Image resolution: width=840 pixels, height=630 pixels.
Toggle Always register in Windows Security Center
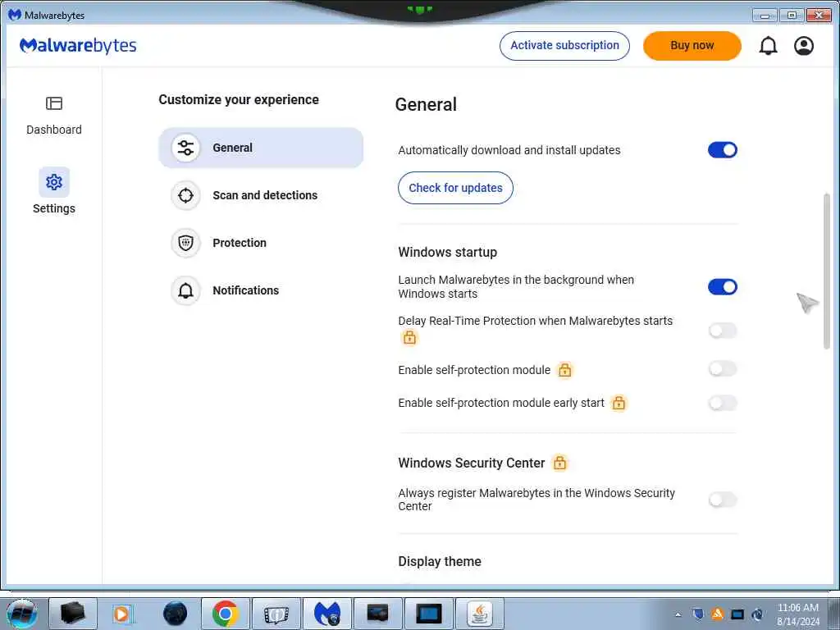point(723,500)
